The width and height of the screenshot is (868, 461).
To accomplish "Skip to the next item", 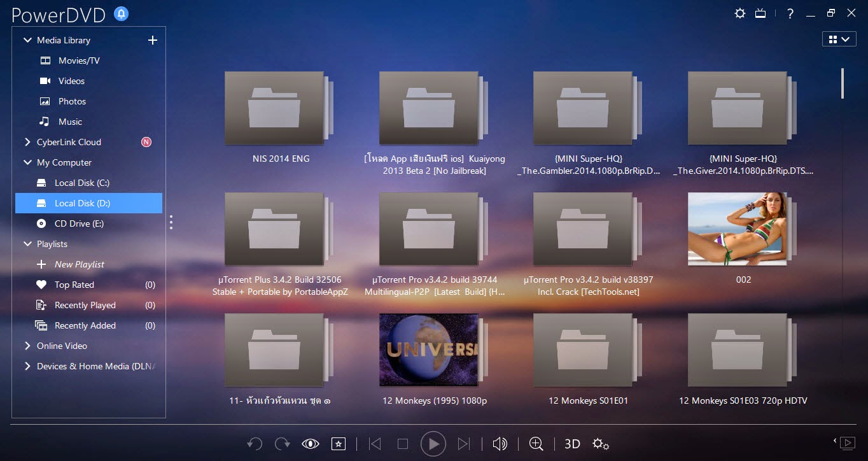I will coord(464,444).
